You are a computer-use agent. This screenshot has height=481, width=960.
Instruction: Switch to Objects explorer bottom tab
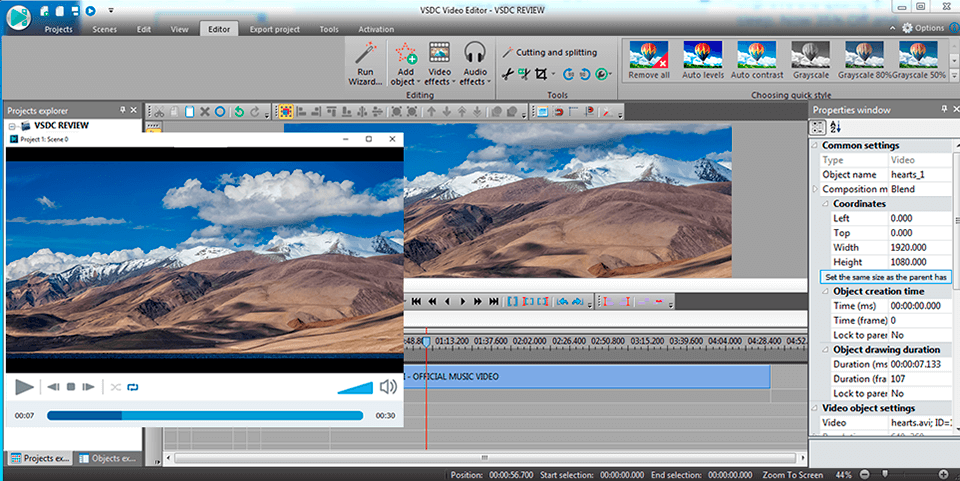(107, 458)
